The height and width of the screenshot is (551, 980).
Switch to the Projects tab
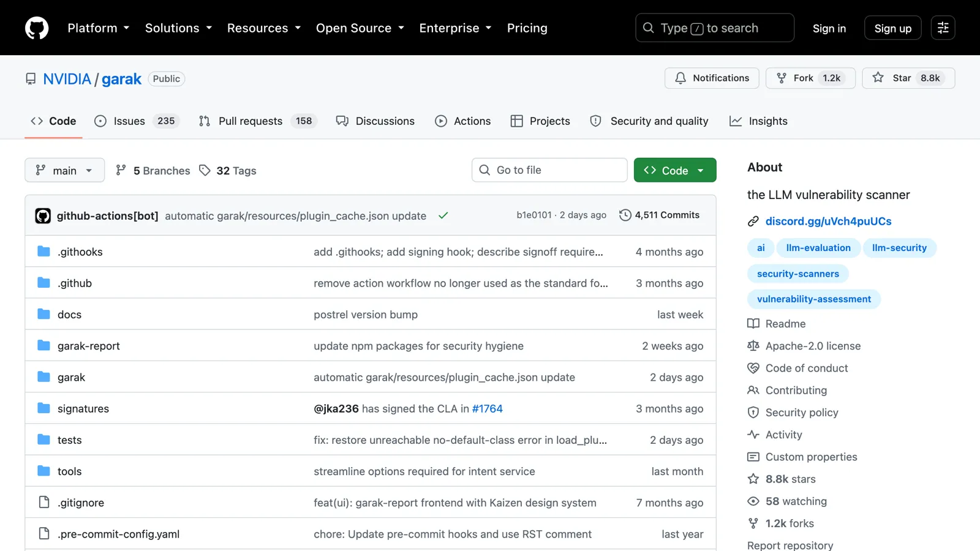[x=540, y=121]
